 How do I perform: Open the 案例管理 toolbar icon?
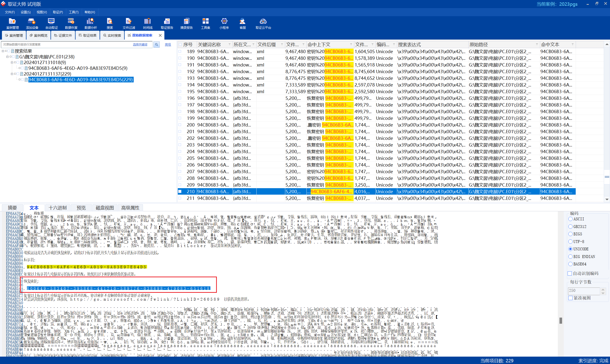pyautogui.click(x=12, y=24)
